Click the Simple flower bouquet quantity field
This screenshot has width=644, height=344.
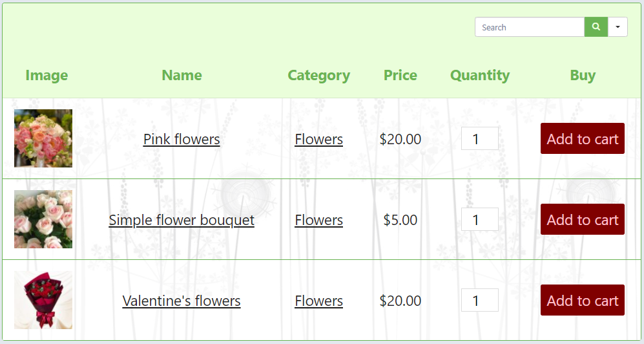pos(479,220)
